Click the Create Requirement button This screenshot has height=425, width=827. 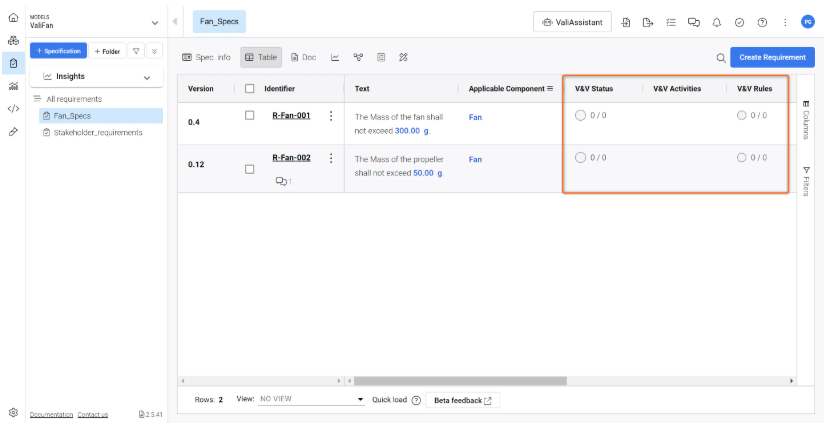[772, 57]
